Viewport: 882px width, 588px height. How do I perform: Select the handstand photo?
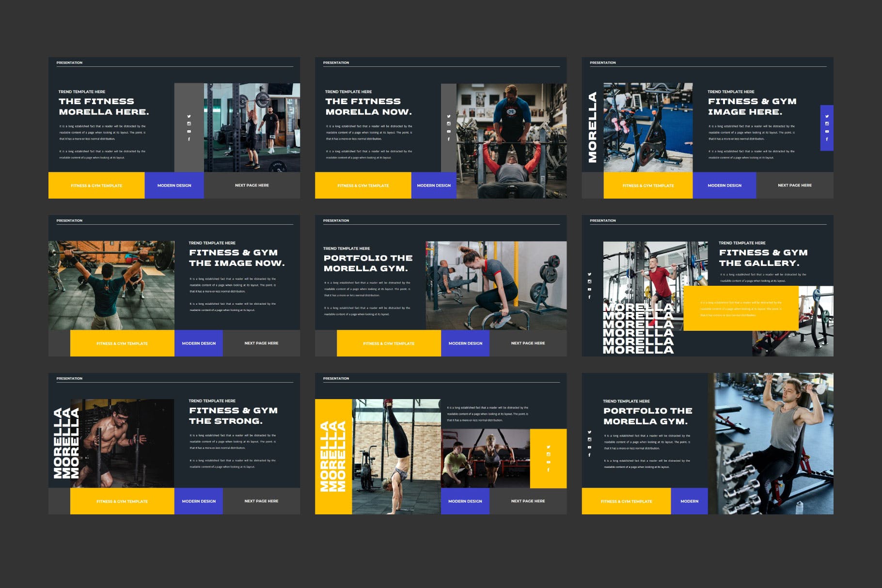click(x=396, y=457)
